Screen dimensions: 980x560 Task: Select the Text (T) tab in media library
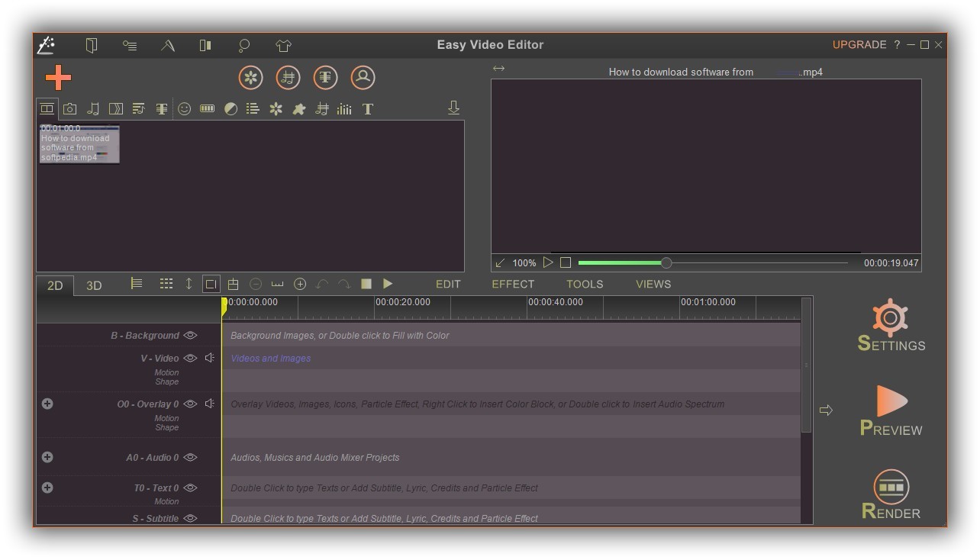coord(368,108)
